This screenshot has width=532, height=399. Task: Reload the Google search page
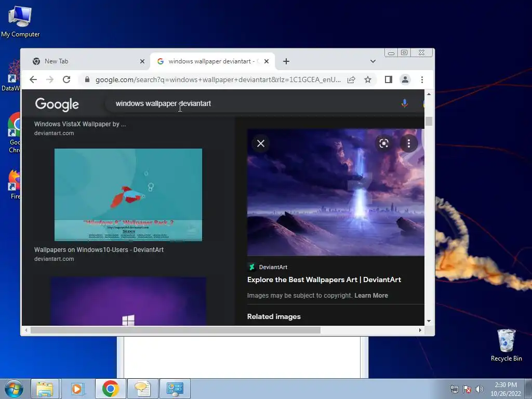66,79
